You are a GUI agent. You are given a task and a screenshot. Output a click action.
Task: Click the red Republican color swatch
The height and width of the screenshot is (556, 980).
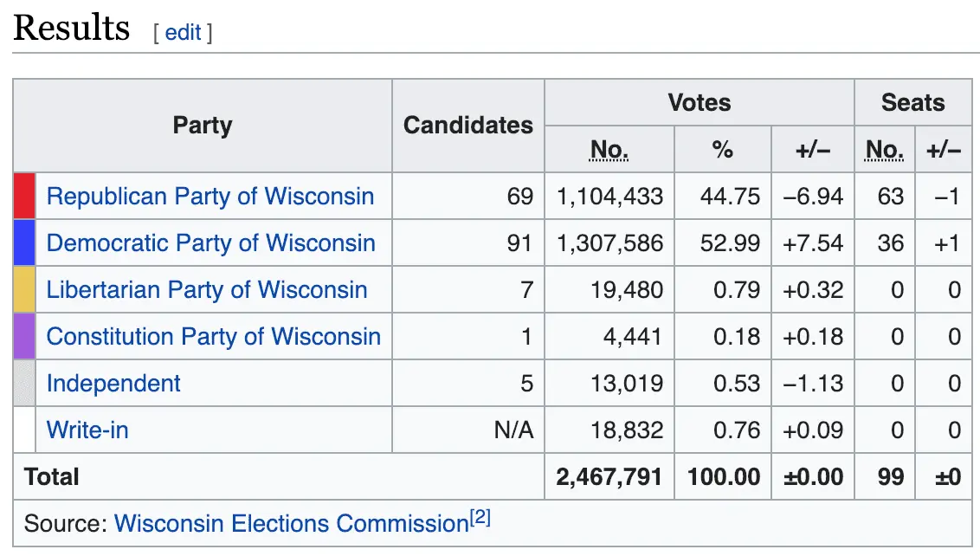[x=24, y=197]
